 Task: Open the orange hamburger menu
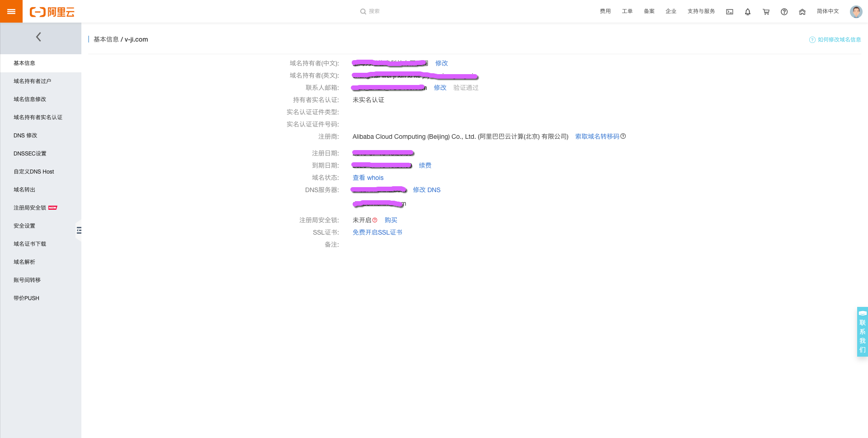point(11,11)
